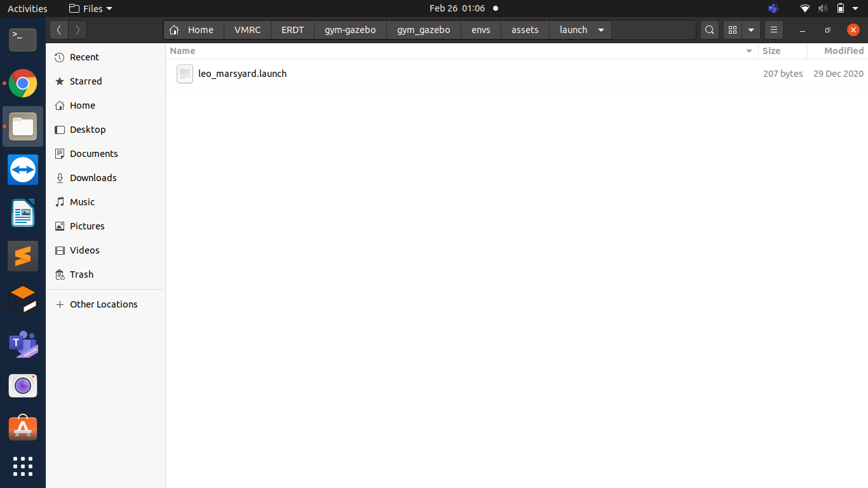Open the Webcam app in dock

click(x=23, y=386)
